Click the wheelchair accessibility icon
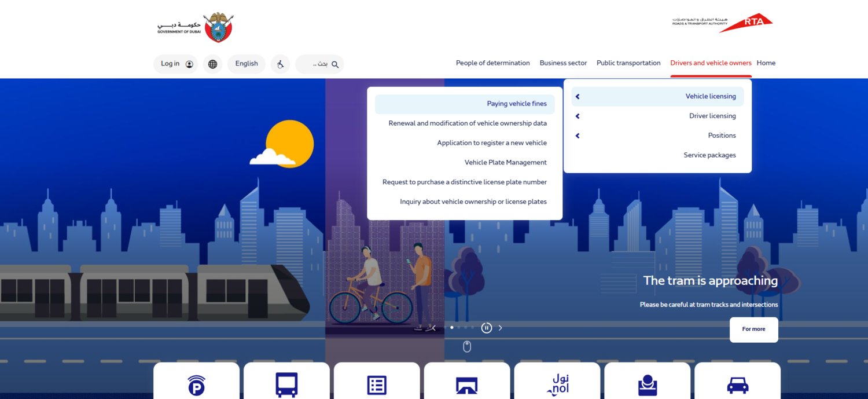The image size is (868, 399). [280, 64]
